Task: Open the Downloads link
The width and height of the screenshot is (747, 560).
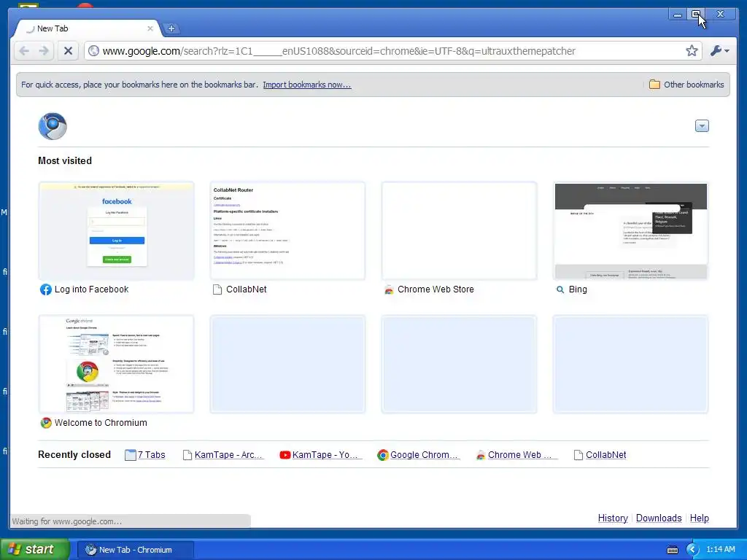Action: (659, 518)
